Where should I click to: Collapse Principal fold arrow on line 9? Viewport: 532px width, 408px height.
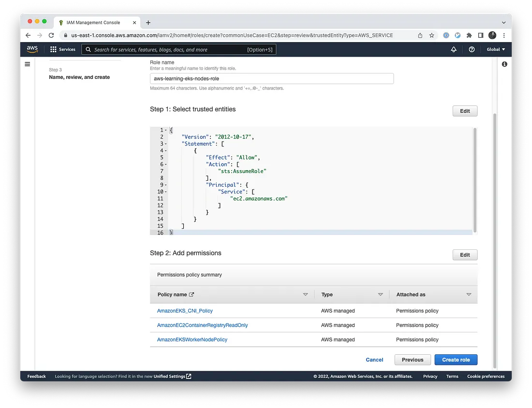click(166, 185)
